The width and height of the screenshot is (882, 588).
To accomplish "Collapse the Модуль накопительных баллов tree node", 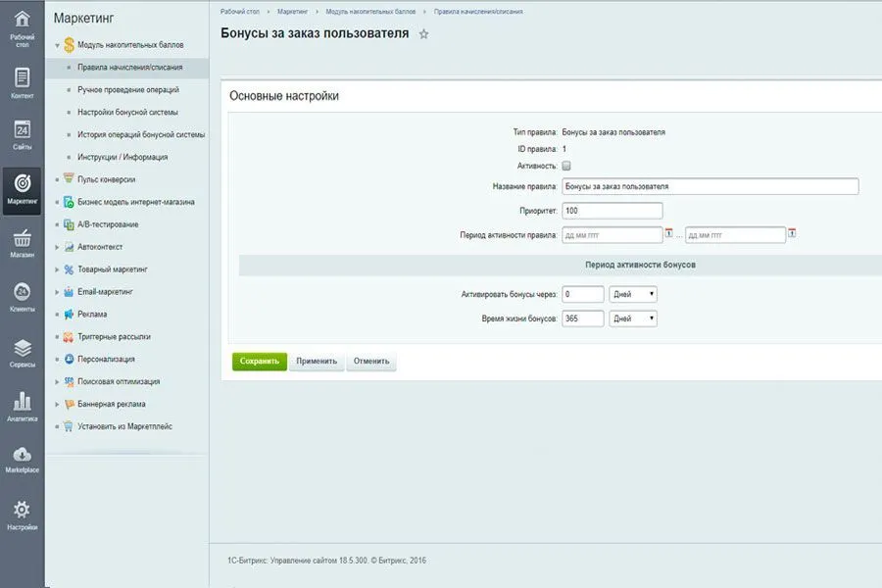I will [58, 45].
